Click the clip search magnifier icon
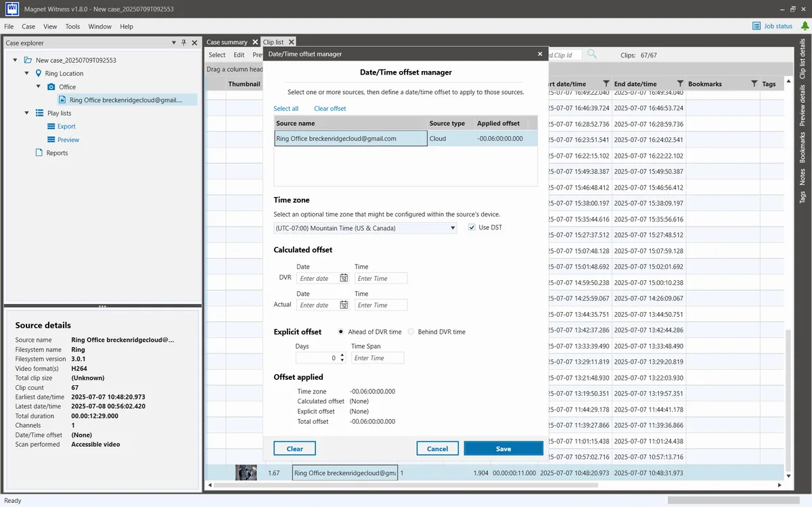The width and height of the screenshot is (812, 507). click(592, 54)
